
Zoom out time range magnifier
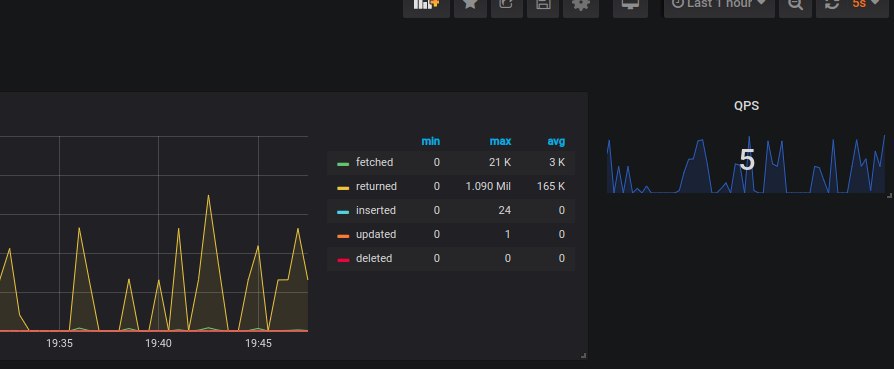point(795,6)
